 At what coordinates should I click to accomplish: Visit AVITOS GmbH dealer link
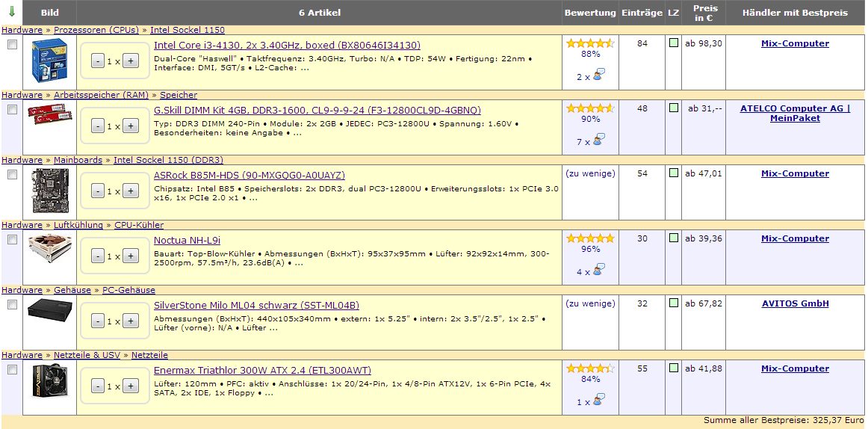point(795,303)
